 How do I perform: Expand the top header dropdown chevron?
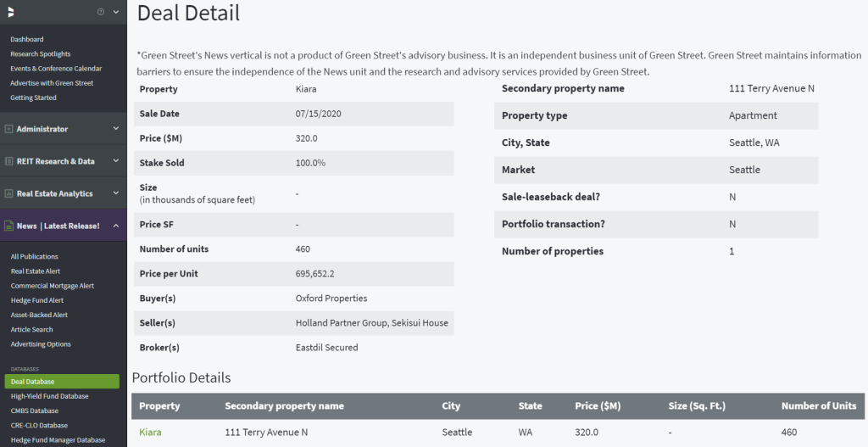coord(115,12)
